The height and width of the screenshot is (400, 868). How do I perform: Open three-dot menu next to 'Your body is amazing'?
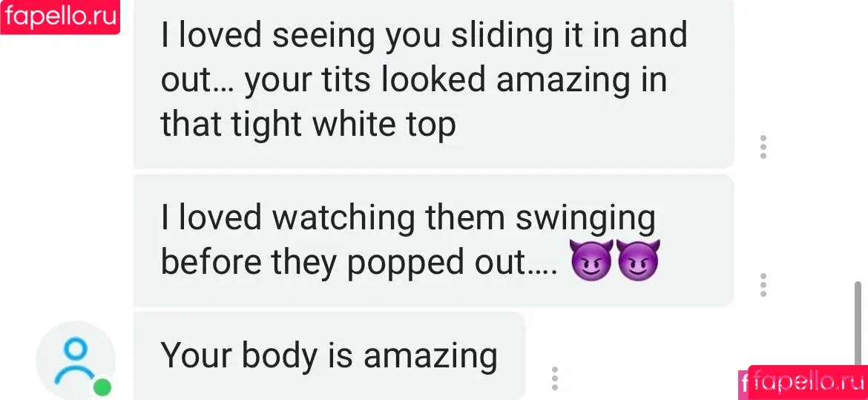pos(555,378)
